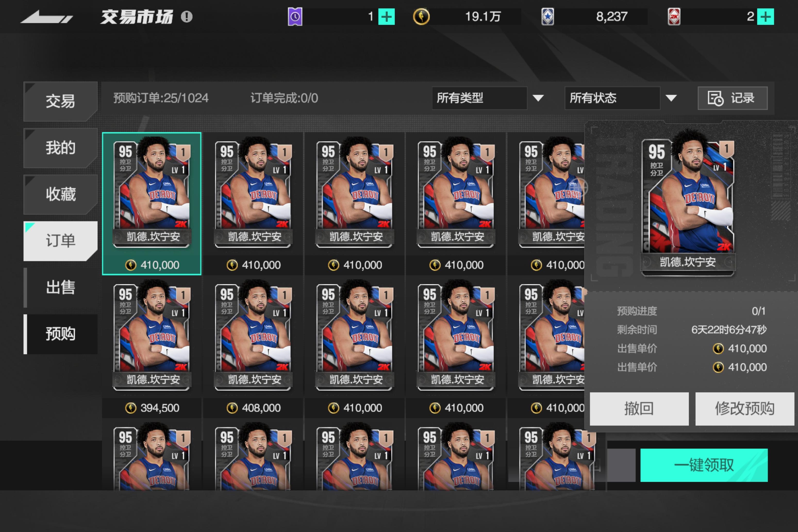Click the purple ticket icon in the top bar

tap(295, 16)
